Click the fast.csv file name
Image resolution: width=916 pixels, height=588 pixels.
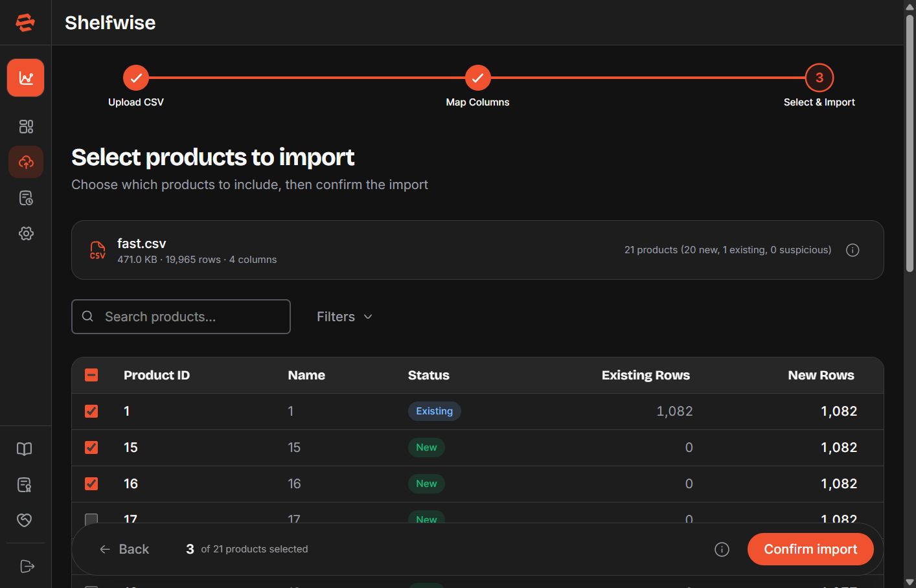tap(142, 243)
